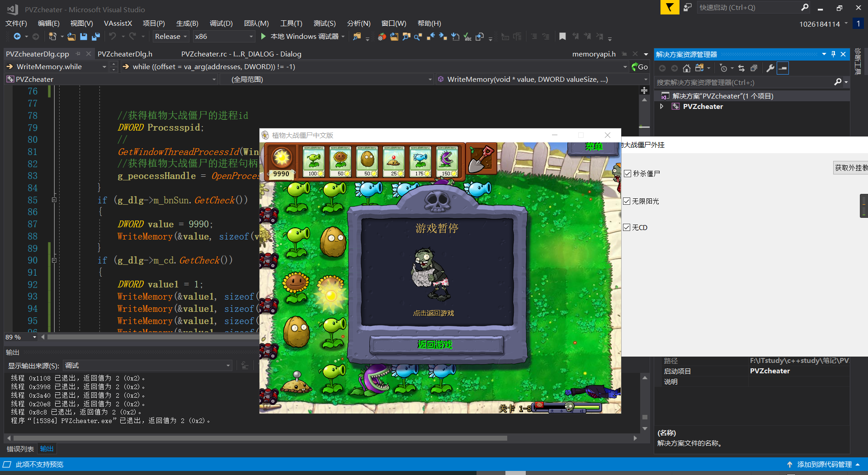Open the VAssistX menu
This screenshot has width=868, height=475.
coord(118,23)
